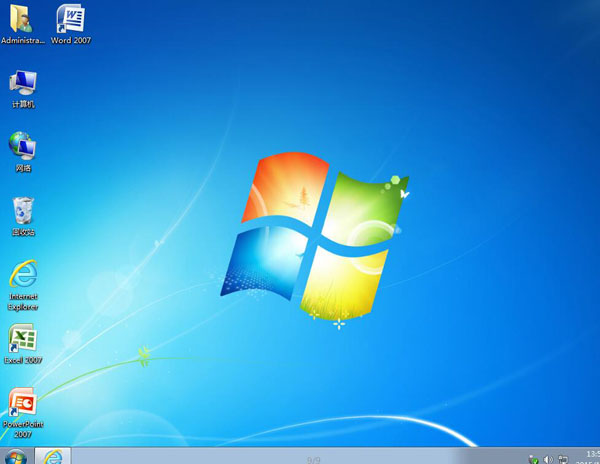The image size is (600, 464).
Task: Open the volume speaker tray icon
Action: [548, 459]
